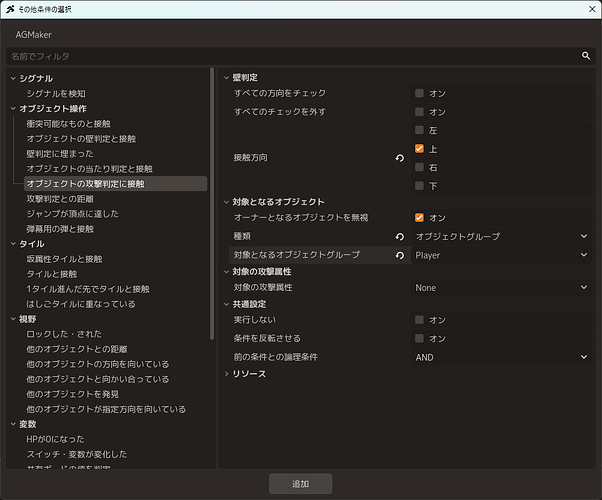Screen dimensions: 602x500
Task: Enable 条件を反転させる checkbox
Action: (419, 338)
